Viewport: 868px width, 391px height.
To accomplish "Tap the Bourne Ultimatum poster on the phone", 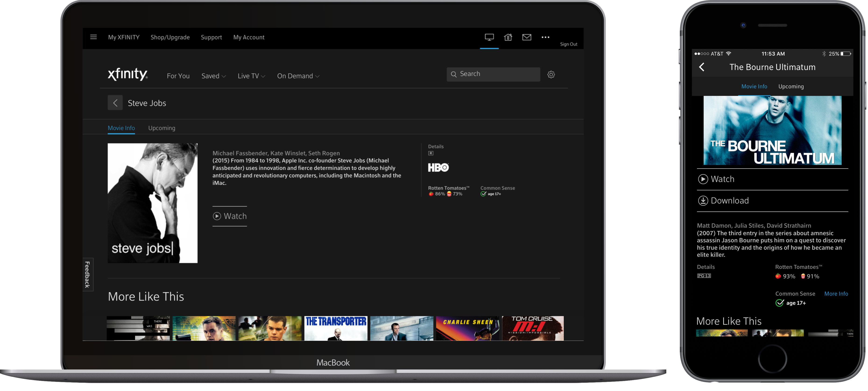I will tap(772, 130).
